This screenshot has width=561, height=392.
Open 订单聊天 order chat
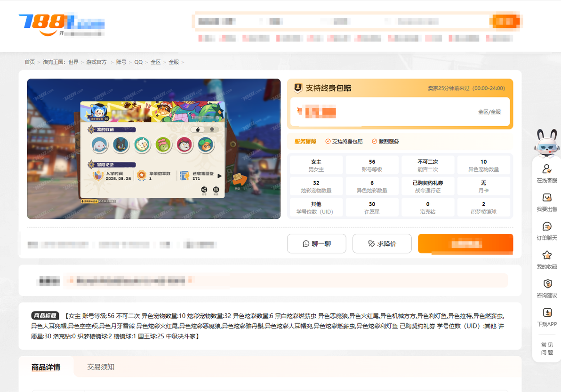click(x=547, y=231)
